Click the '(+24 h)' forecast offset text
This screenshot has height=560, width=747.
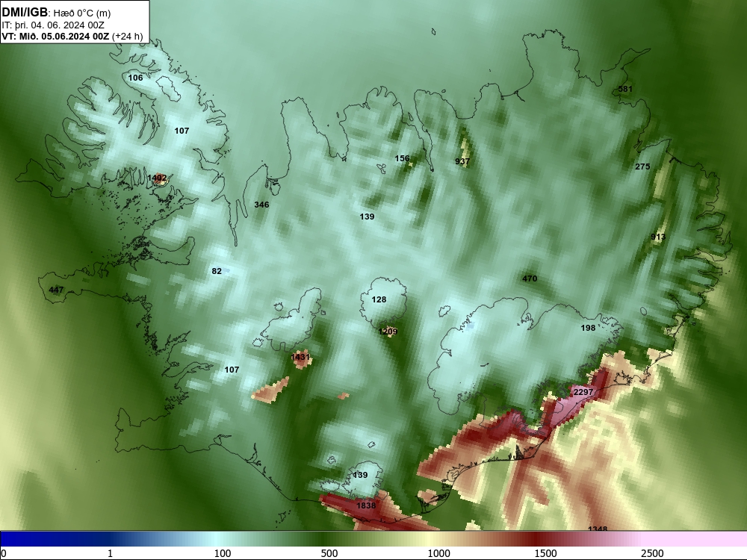(x=127, y=36)
